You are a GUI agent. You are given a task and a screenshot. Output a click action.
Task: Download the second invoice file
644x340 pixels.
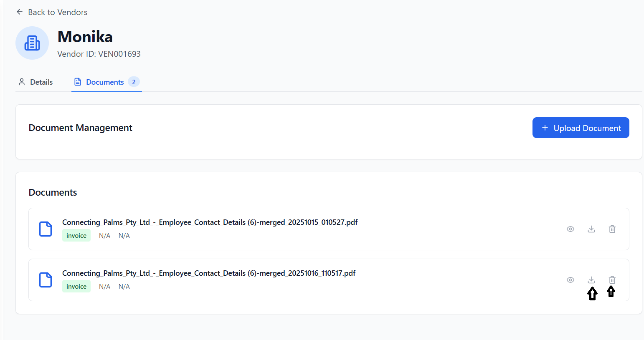click(591, 280)
